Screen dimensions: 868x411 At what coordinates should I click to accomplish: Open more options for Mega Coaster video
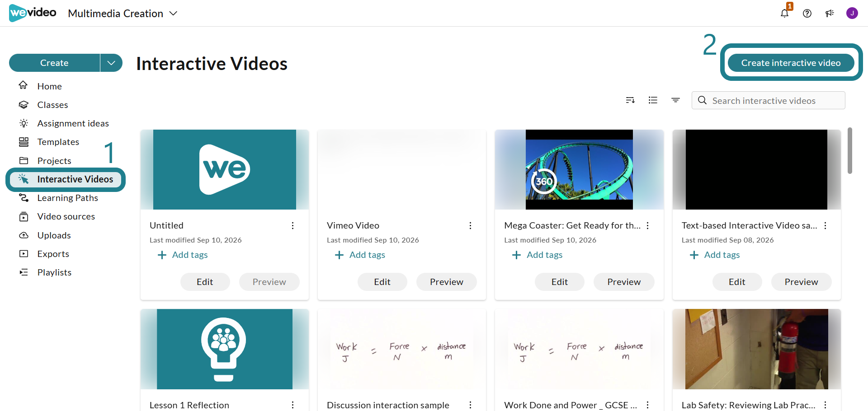647,225
